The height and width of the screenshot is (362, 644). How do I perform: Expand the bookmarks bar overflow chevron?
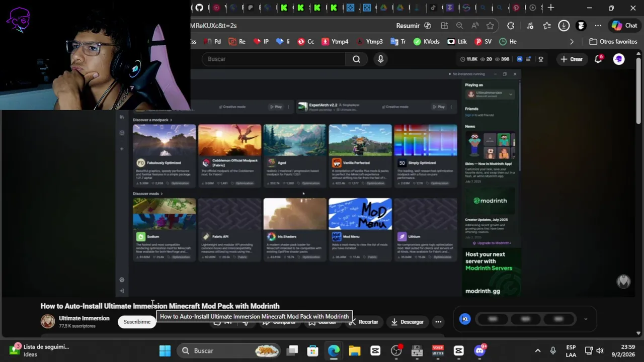pyautogui.click(x=572, y=42)
